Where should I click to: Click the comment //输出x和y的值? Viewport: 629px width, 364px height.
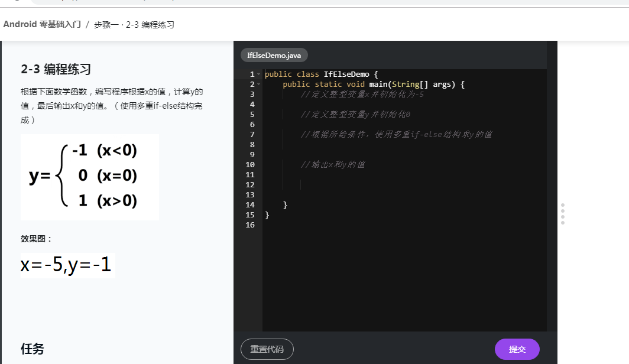coord(333,165)
